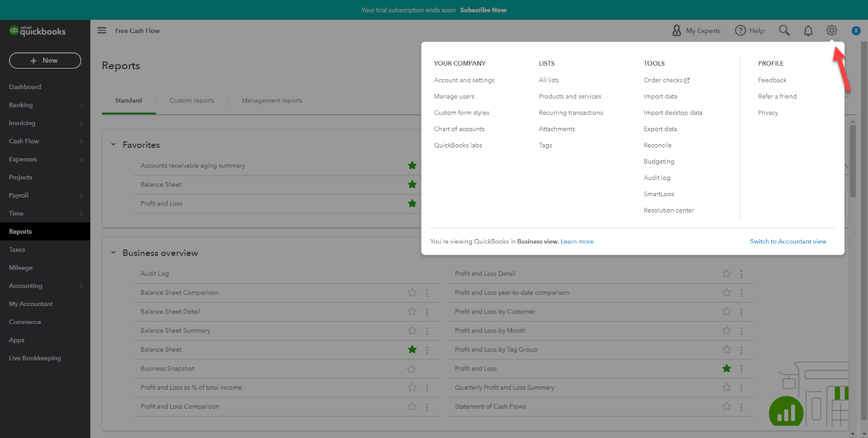Open more options for Balance Sheet Detail
This screenshot has height=438, width=868.
tap(427, 312)
